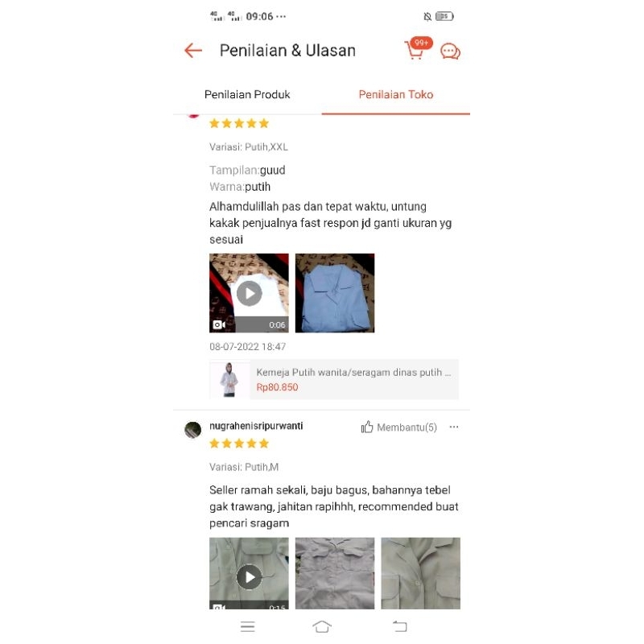Play the 0:06 review video

249,293
